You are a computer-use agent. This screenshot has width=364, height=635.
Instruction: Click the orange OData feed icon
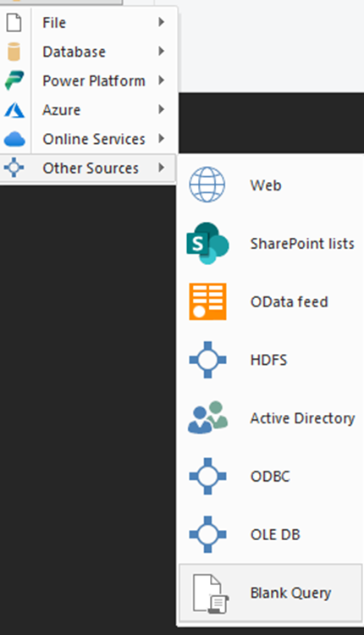[x=207, y=301]
